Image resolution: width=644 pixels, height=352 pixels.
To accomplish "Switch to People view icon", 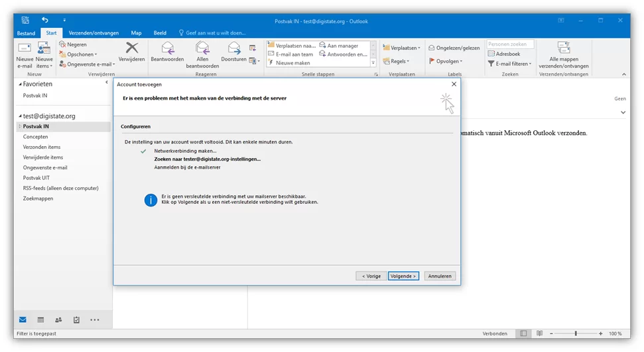I will [58, 320].
